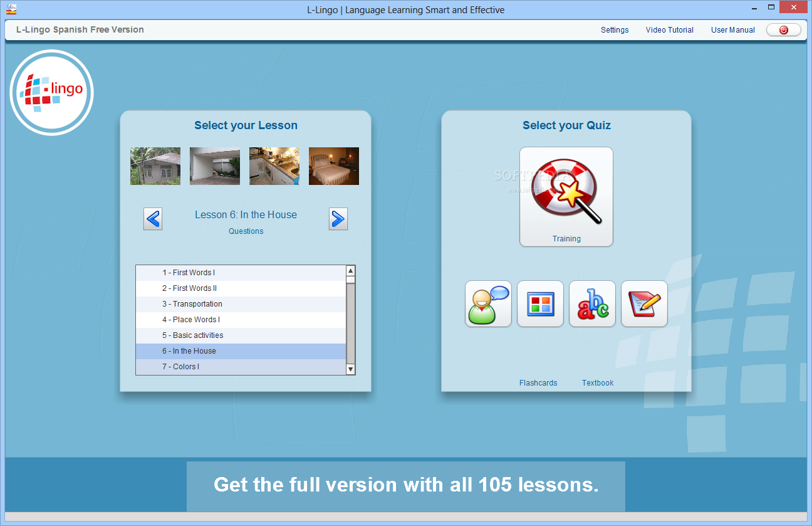Screen dimensions: 812x526
Task: Select lesson 1 - First Words I
Action: pos(241,273)
